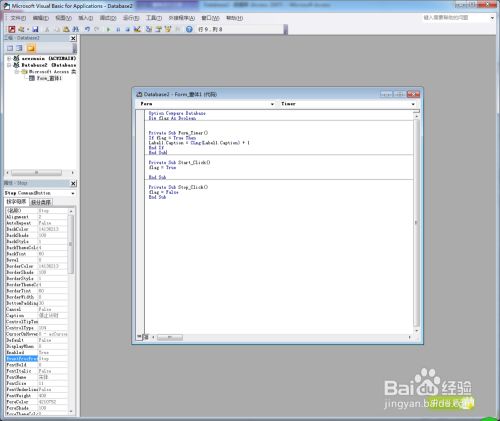Open the Stop CommandButton object dropdown

pyautogui.click(x=73, y=193)
